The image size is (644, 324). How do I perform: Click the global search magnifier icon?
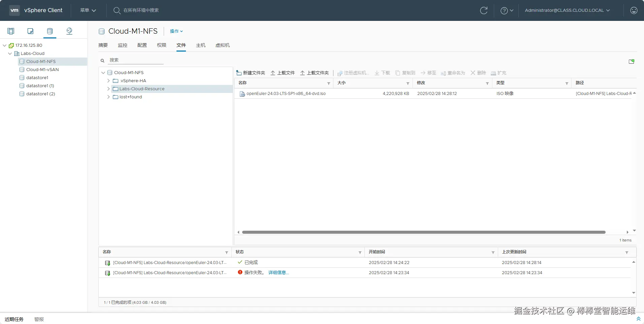click(117, 10)
